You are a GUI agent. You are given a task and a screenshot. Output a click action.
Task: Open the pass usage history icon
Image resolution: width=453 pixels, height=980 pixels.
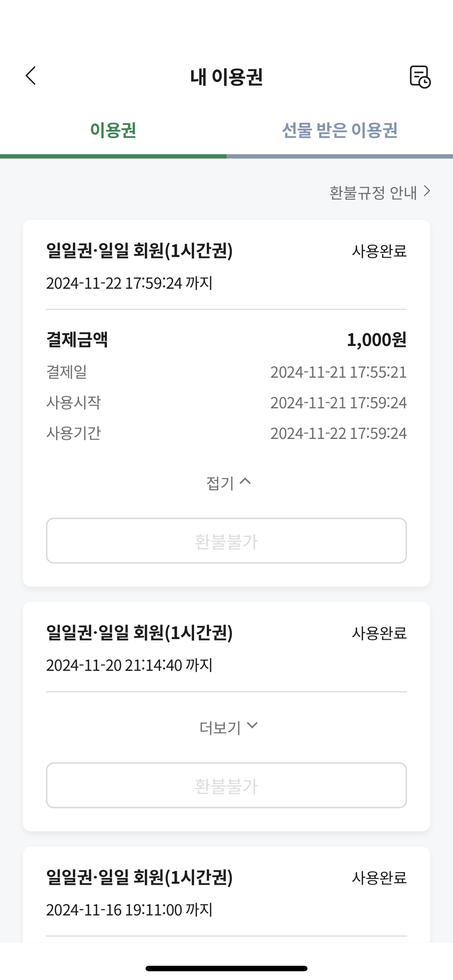pyautogui.click(x=419, y=77)
